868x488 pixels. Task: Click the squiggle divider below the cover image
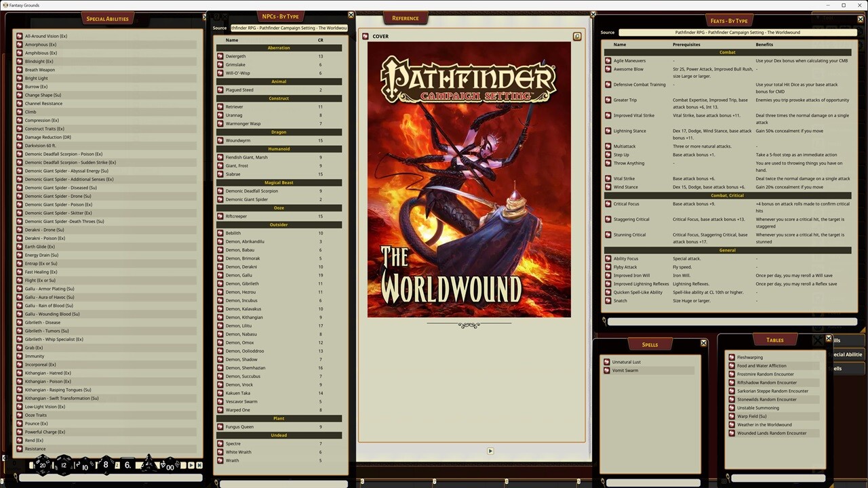coord(469,325)
